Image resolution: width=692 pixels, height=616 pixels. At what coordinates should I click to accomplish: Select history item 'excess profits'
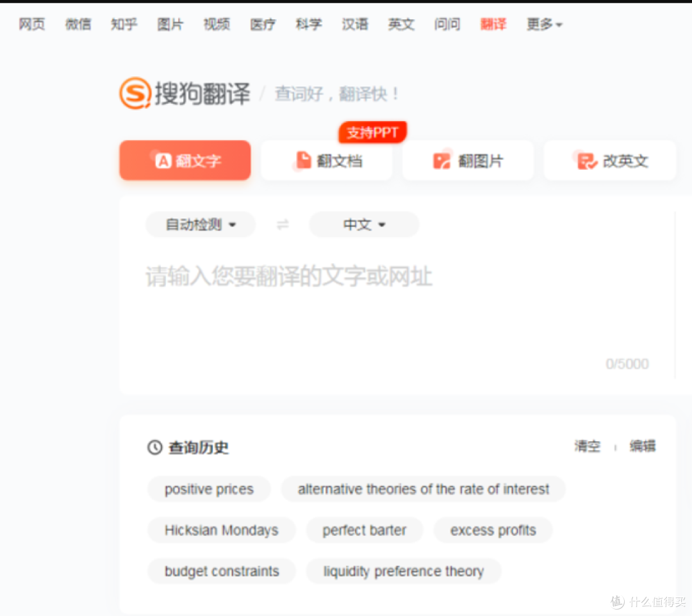click(x=493, y=530)
